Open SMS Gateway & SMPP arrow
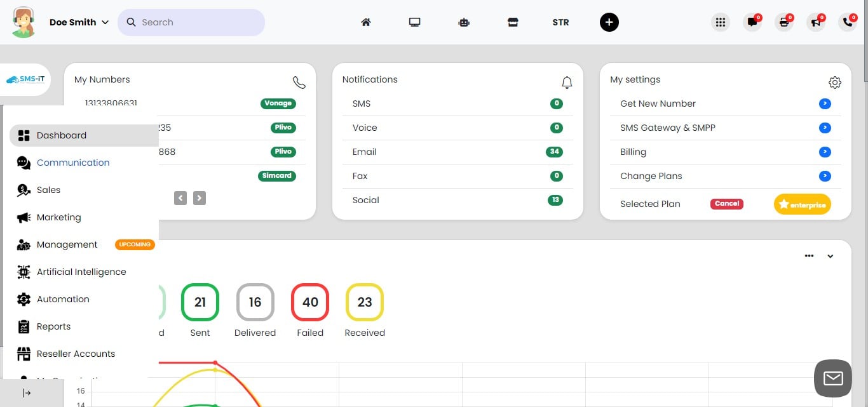868x407 pixels. click(x=825, y=128)
